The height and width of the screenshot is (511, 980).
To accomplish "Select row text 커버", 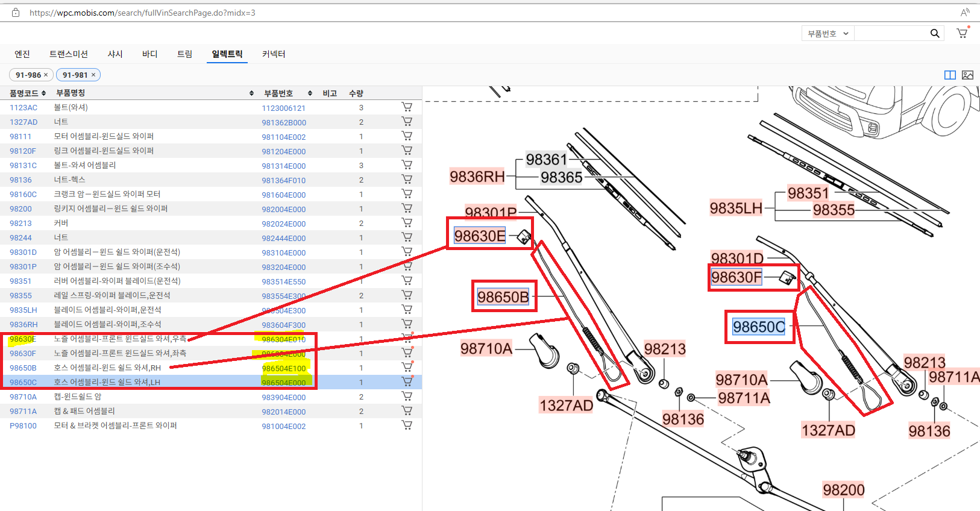I will point(61,223).
